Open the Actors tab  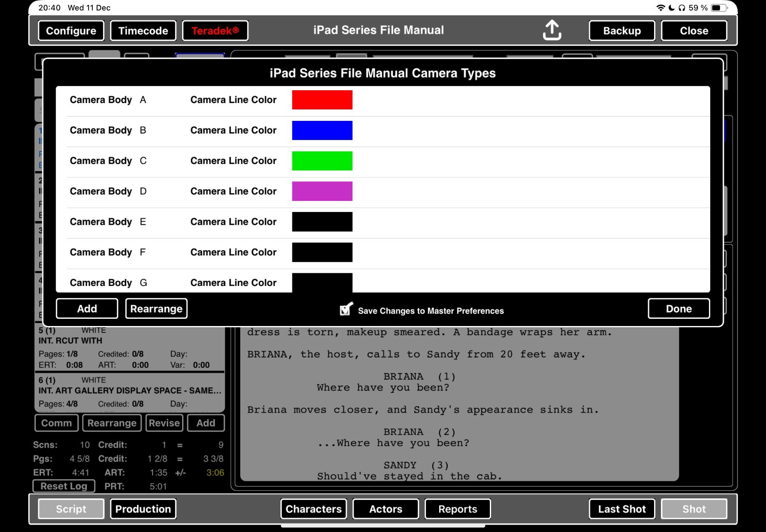click(386, 509)
